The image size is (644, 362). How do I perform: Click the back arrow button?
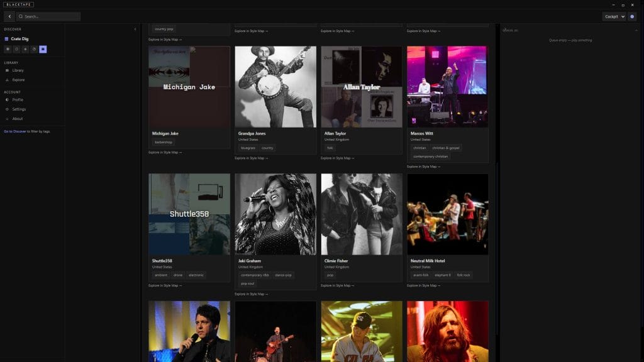[x=9, y=16]
